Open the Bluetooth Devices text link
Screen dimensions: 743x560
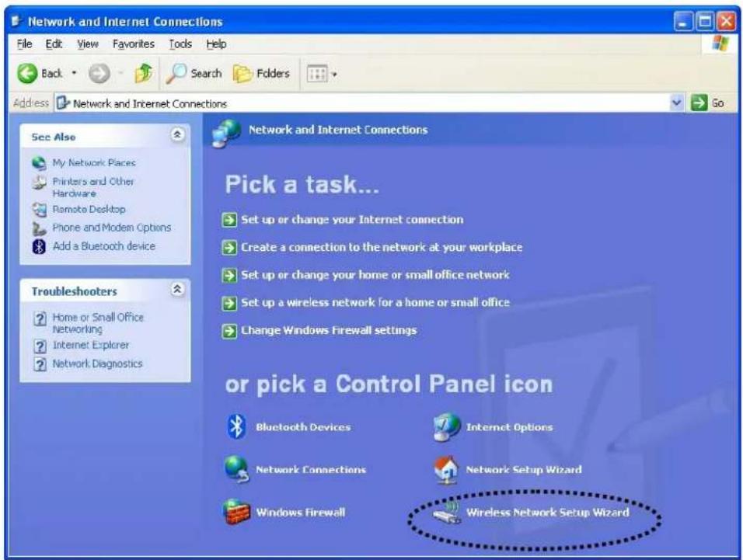tap(303, 427)
